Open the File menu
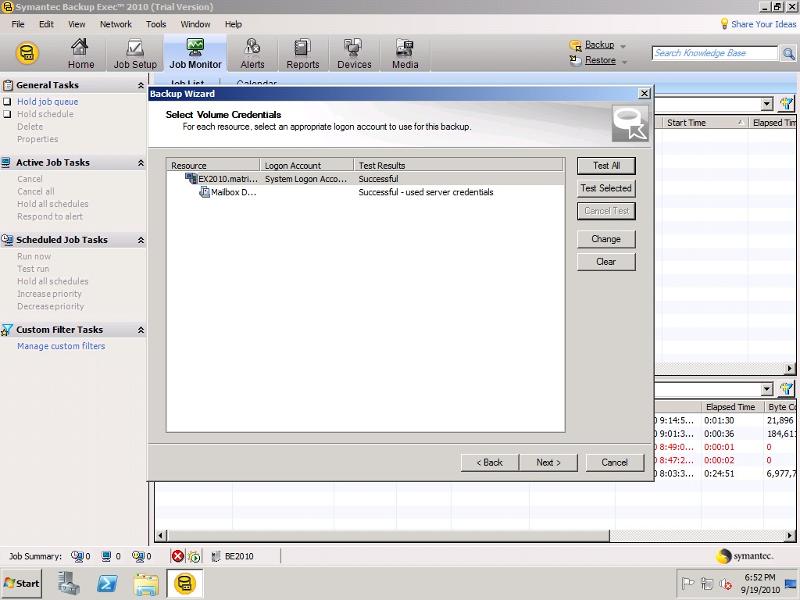Screen dimensions: 800x600 (x=18, y=24)
